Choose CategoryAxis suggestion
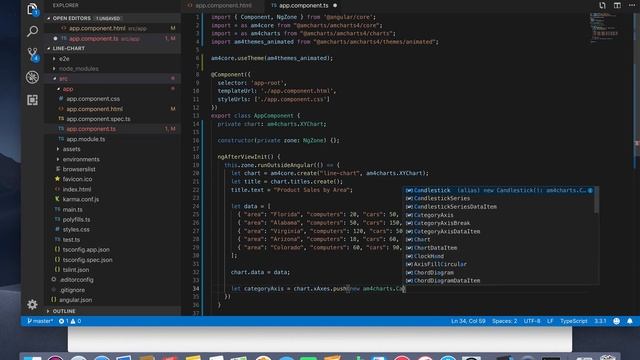 [499, 215]
